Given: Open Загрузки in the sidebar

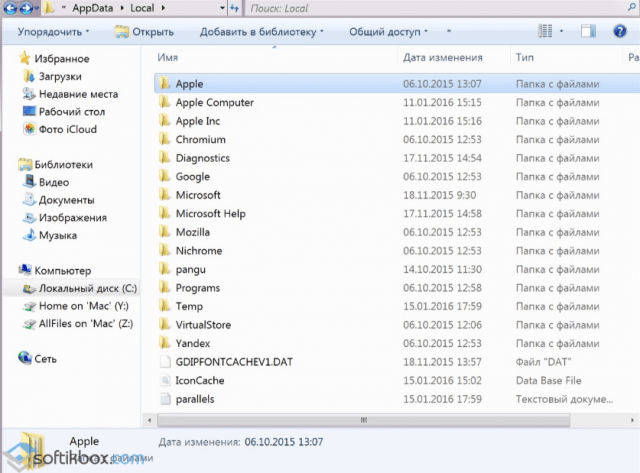Looking at the screenshot, I should click(53, 76).
